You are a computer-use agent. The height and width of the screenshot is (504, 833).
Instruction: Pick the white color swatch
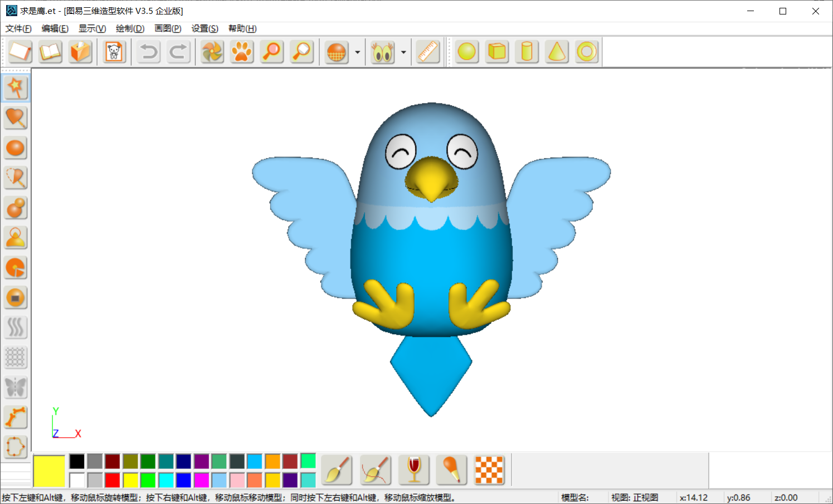pyautogui.click(x=77, y=480)
